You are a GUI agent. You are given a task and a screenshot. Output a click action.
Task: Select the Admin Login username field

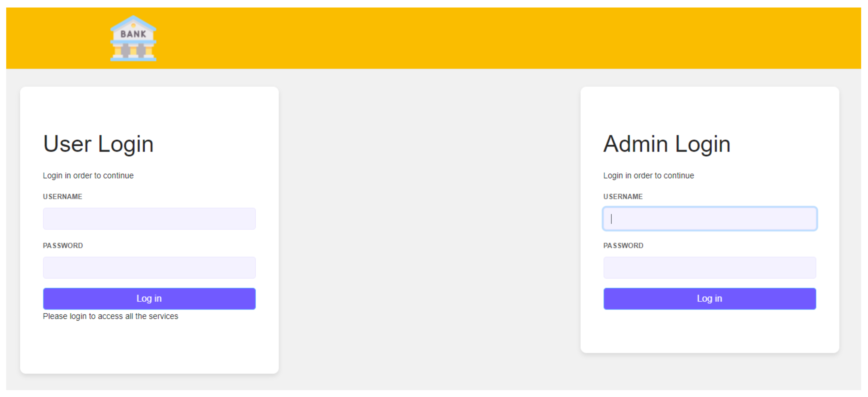click(710, 219)
